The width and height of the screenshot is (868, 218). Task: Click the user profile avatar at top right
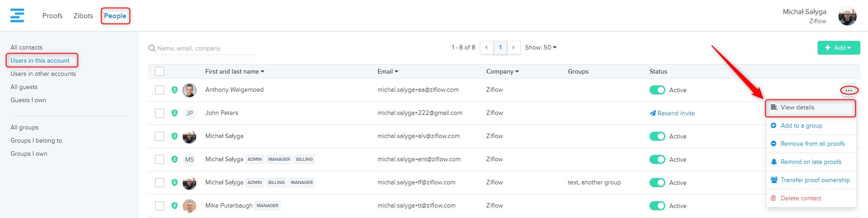847,16
